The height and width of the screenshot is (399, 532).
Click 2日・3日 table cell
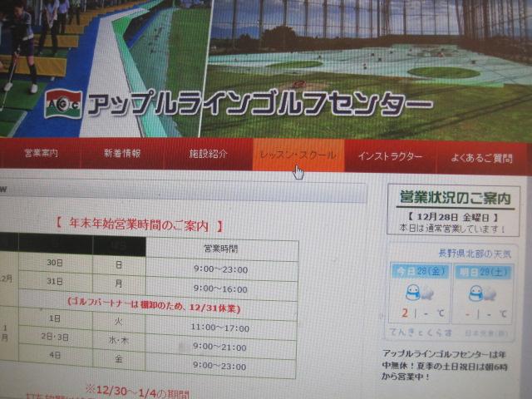click(x=55, y=337)
